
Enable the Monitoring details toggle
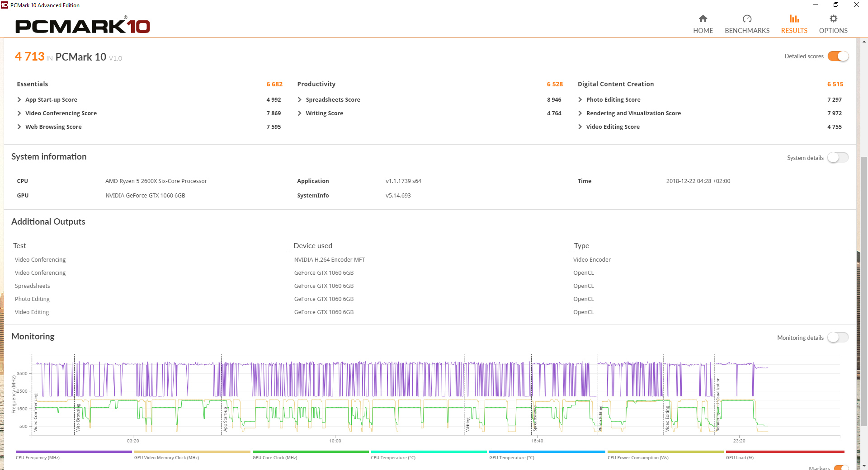pyautogui.click(x=838, y=338)
